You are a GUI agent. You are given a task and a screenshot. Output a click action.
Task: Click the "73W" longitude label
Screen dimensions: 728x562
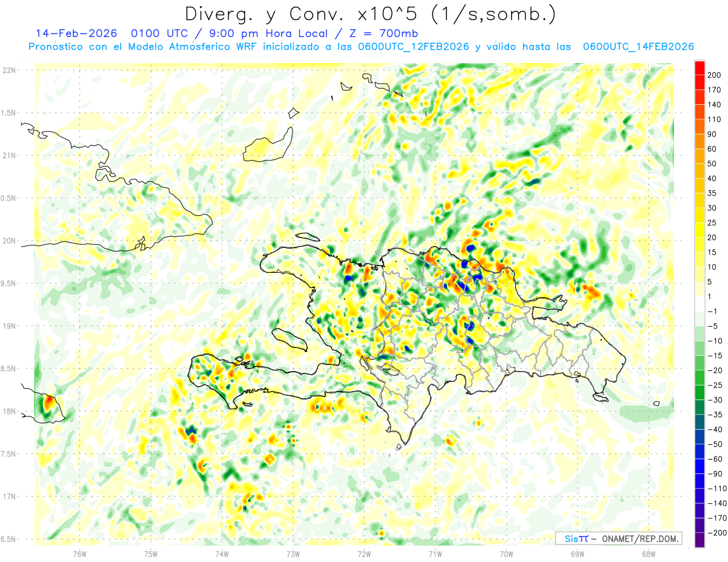coord(292,554)
